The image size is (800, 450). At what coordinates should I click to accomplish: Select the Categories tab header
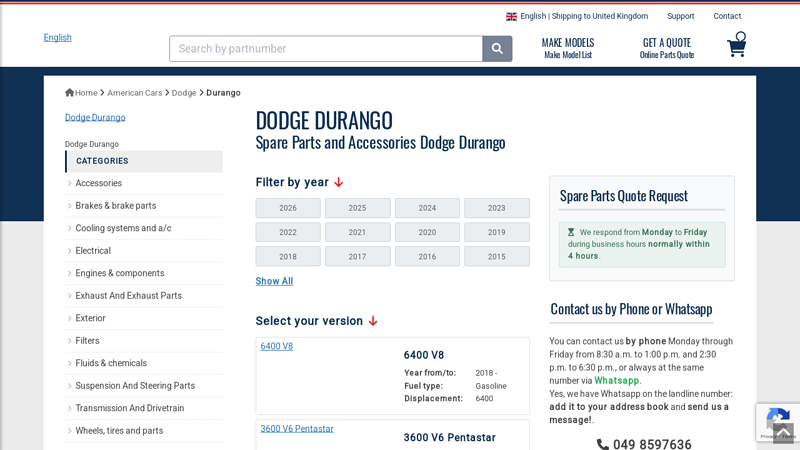click(144, 161)
